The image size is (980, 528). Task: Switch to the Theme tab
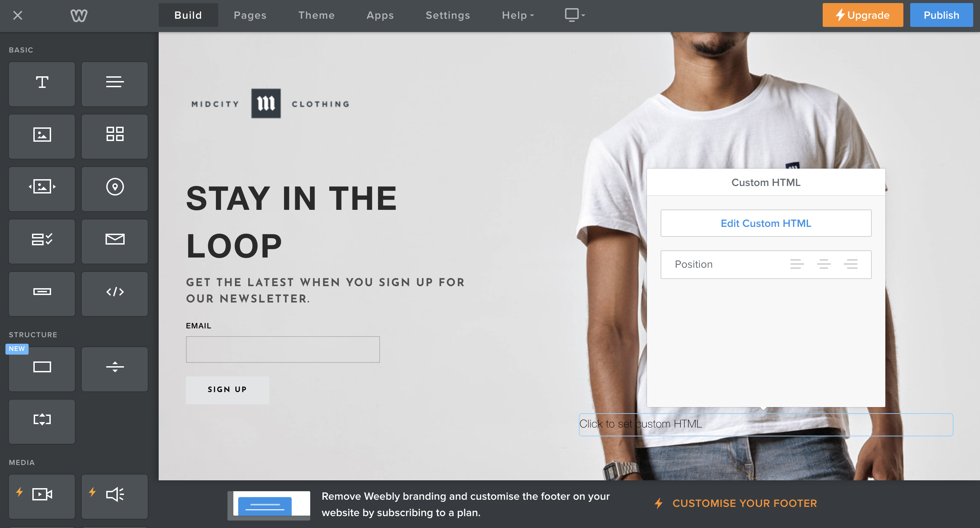[316, 15]
